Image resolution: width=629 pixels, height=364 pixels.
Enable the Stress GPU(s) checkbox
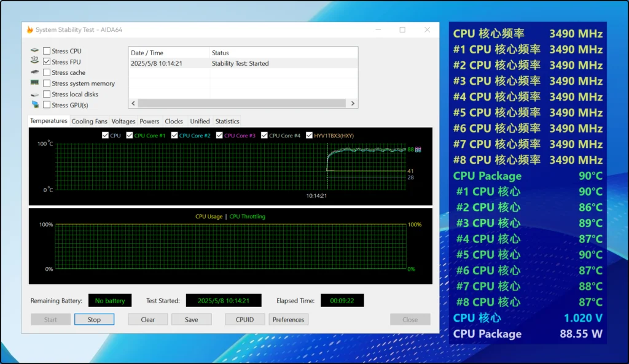click(x=47, y=105)
